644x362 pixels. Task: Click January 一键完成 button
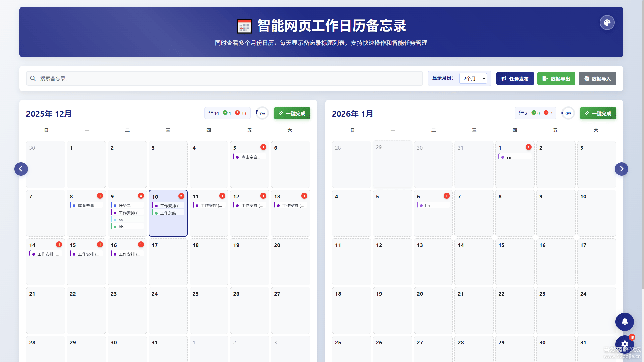pos(598,113)
